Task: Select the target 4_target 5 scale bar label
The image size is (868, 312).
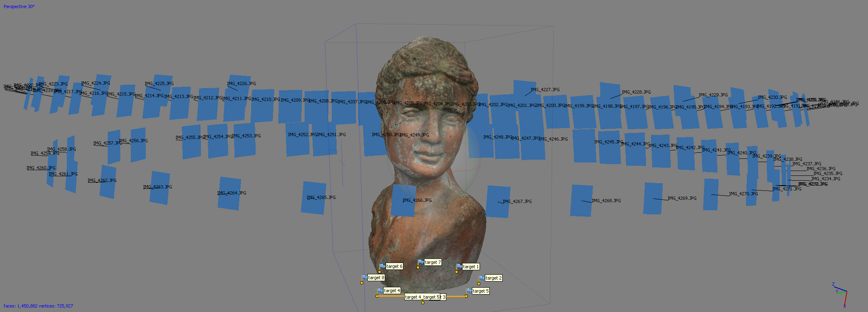Action: (x=422, y=297)
